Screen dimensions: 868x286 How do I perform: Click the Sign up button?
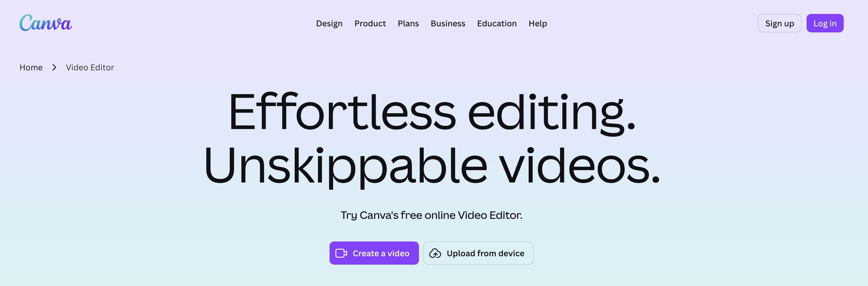click(x=779, y=23)
